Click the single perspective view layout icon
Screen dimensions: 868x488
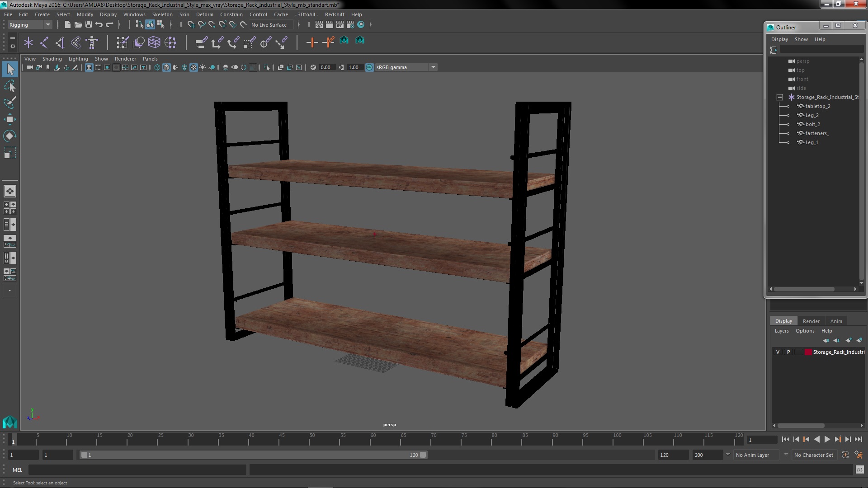coord(10,191)
